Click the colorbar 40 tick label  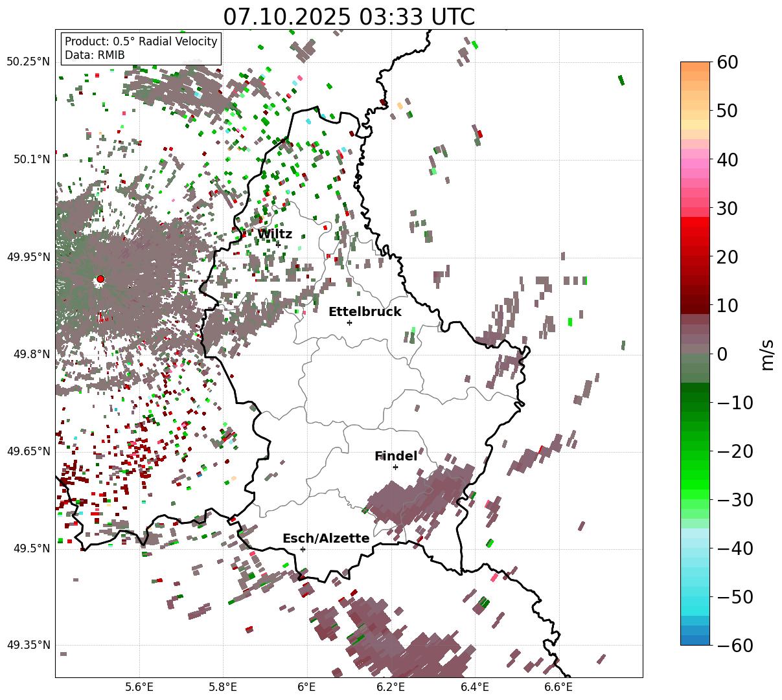click(x=727, y=159)
